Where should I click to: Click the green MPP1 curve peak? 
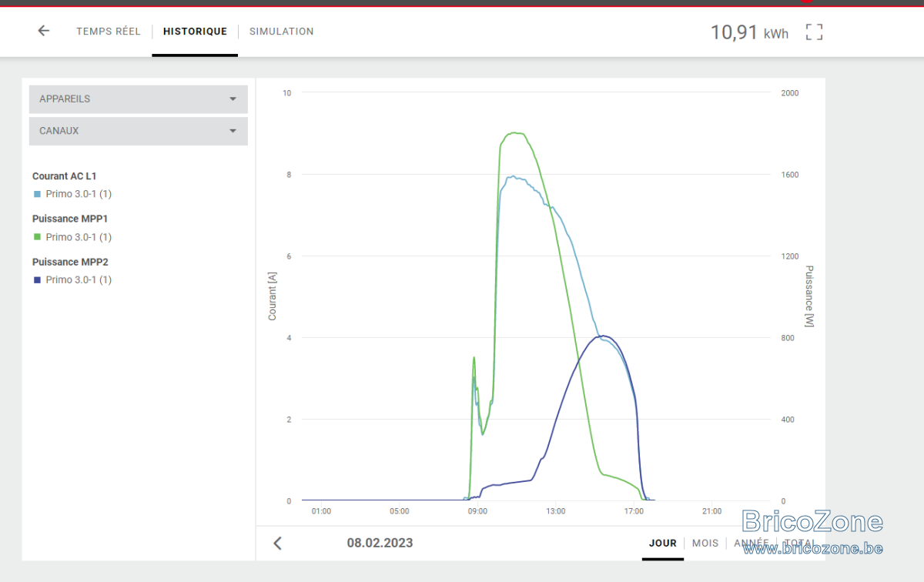coord(515,133)
